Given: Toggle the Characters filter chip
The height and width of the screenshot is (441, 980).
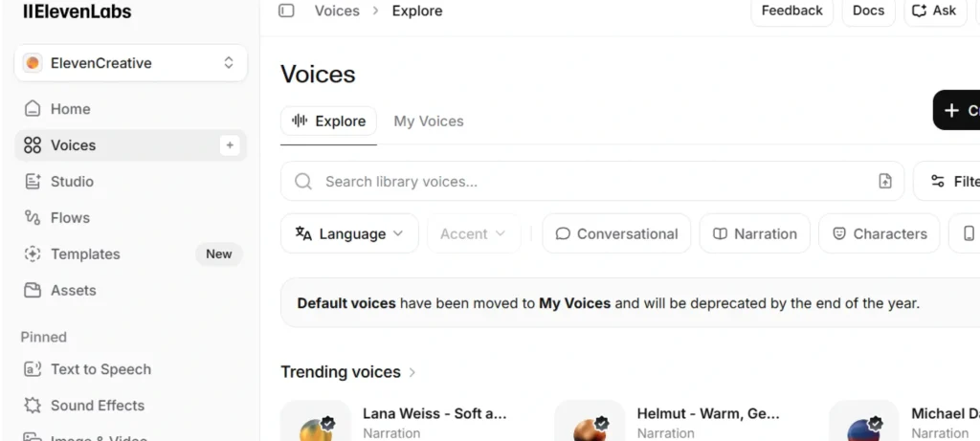Looking at the screenshot, I should 879,233.
